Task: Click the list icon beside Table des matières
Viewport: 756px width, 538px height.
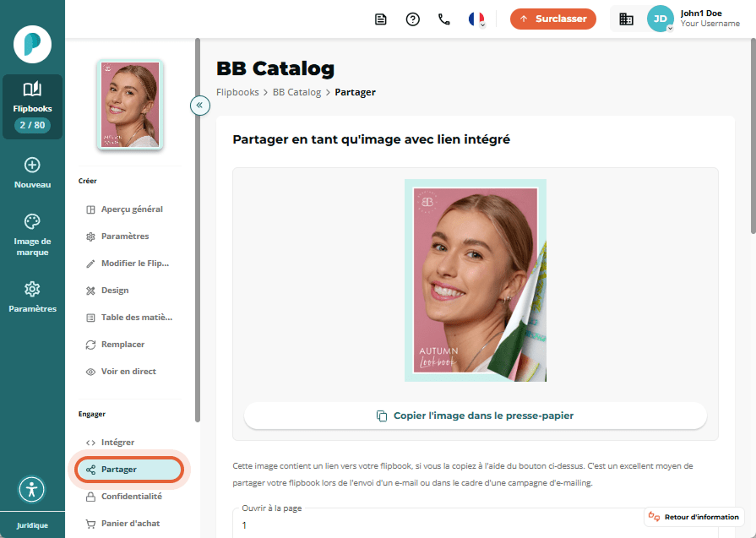Action: click(x=90, y=318)
